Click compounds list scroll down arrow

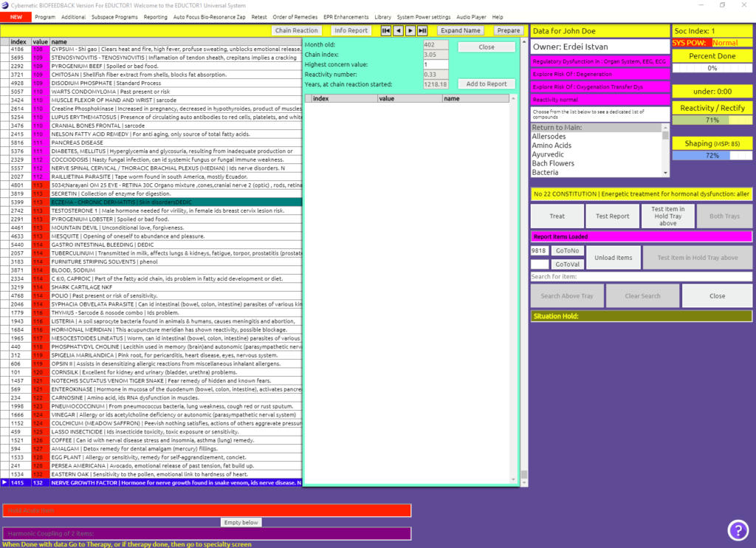point(666,173)
